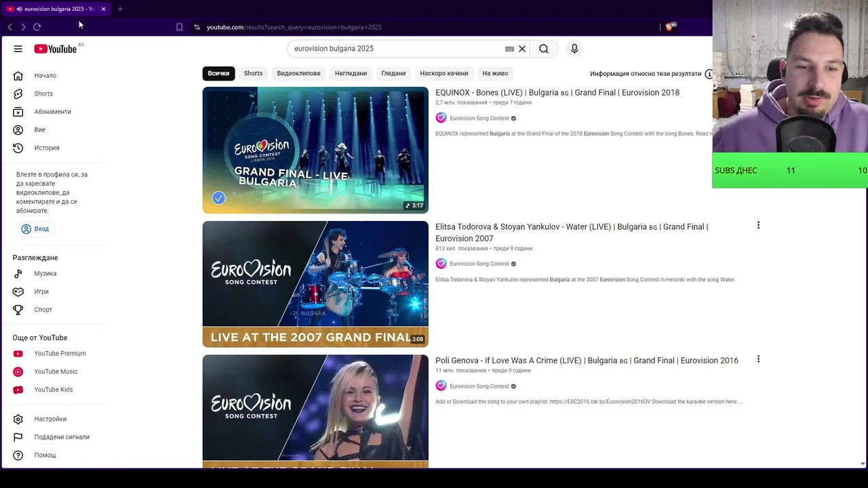Open the Poli Genova video thumbnail

315,411
